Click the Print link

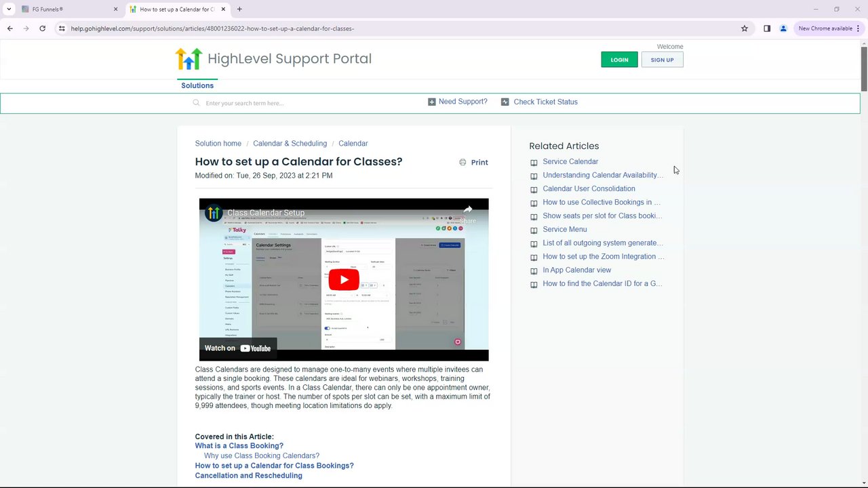click(x=479, y=163)
